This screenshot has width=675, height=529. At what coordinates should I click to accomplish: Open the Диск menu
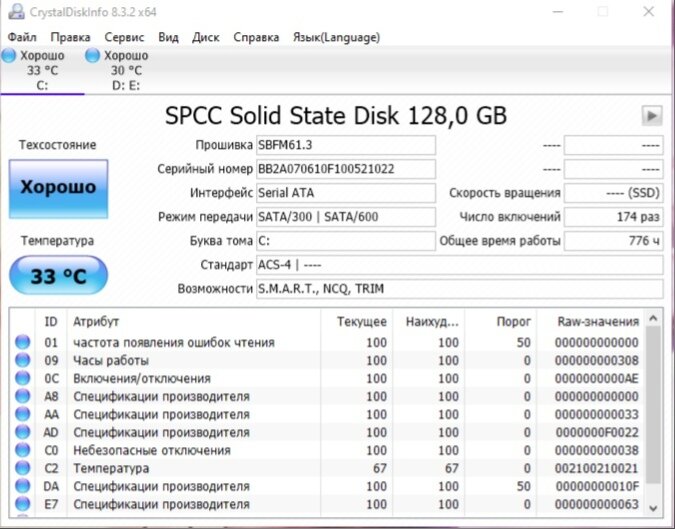tap(205, 37)
